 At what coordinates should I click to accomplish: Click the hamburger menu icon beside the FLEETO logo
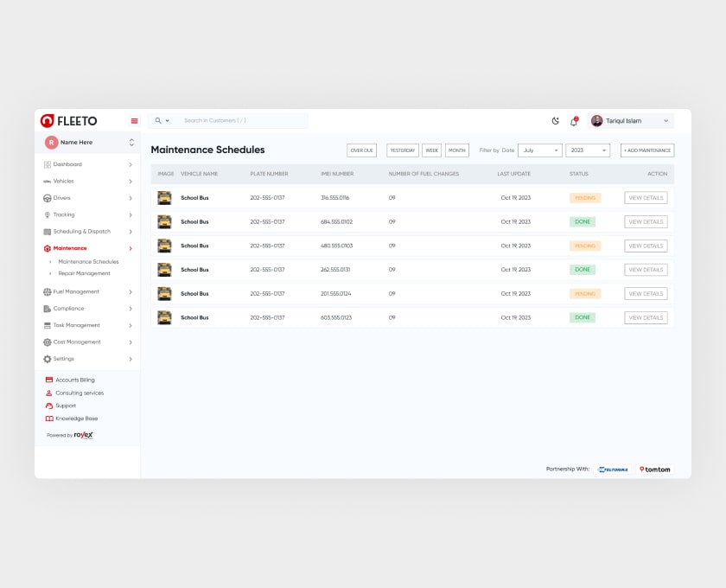134,121
